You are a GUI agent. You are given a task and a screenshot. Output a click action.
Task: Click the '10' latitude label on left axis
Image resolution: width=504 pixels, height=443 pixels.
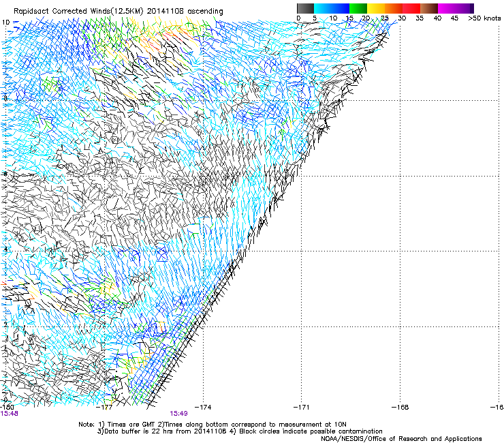click(5, 22)
